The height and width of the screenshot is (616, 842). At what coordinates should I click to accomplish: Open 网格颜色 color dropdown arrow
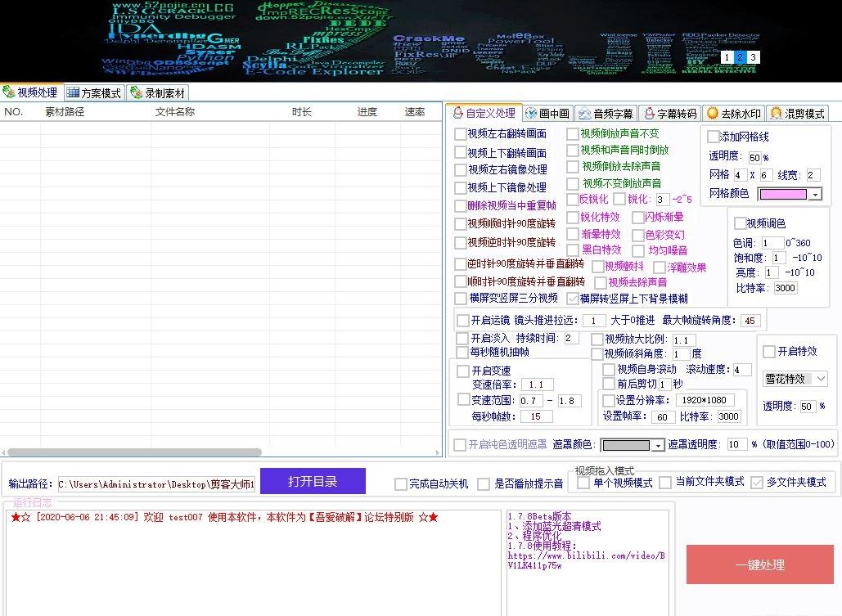pyautogui.click(x=816, y=195)
